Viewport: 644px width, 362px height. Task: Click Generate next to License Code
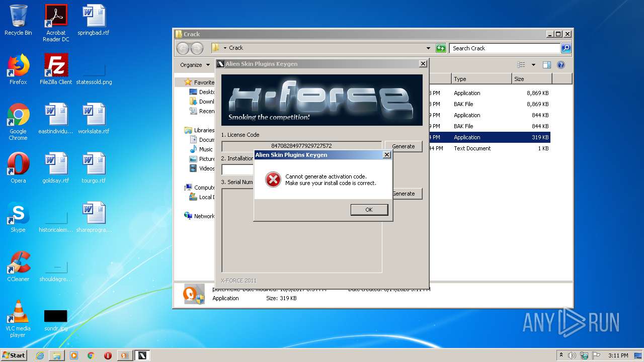(404, 146)
